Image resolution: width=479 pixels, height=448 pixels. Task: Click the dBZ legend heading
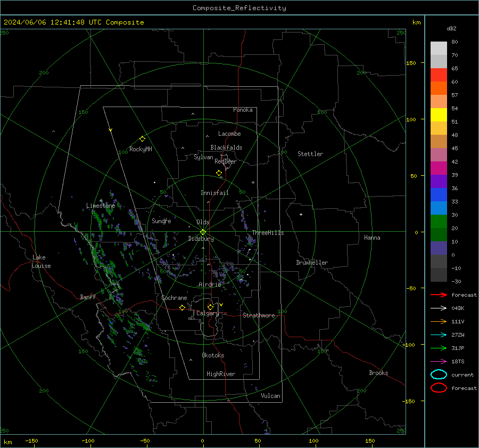click(x=451, y=29)
